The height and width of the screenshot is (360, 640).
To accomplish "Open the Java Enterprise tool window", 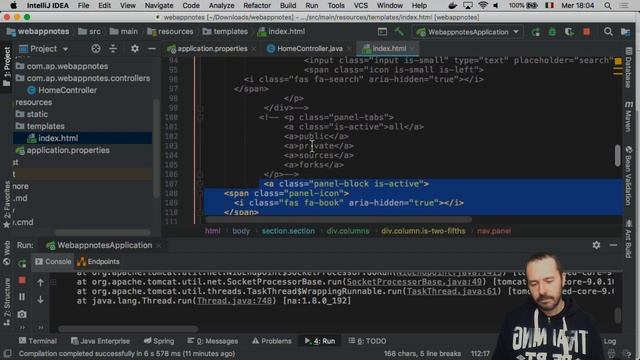I will [x=100, y=341].
